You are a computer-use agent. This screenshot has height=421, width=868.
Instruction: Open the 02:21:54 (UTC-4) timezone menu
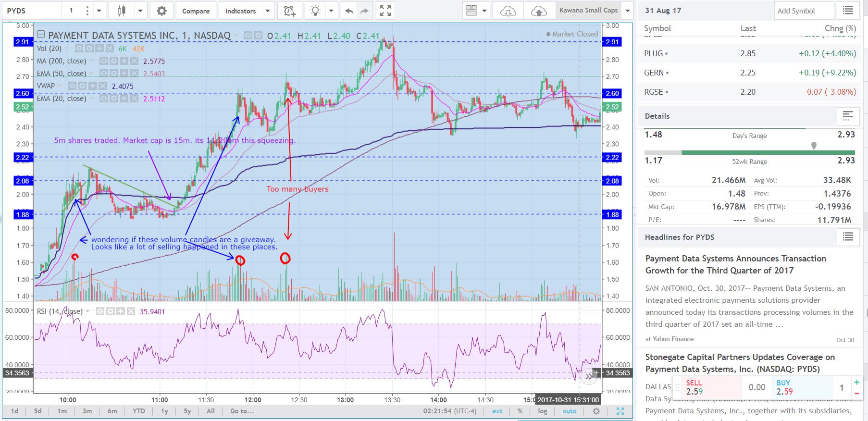click(x=450, y=411)
